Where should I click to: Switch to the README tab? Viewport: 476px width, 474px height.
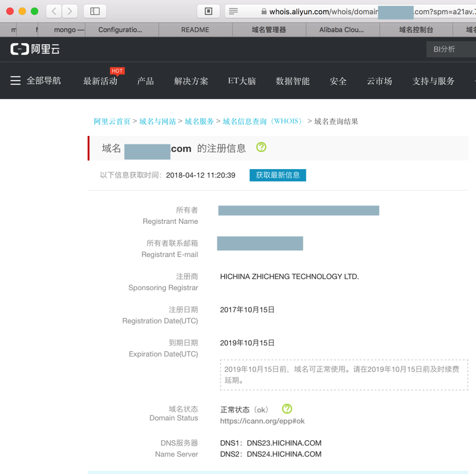[195, 30]
